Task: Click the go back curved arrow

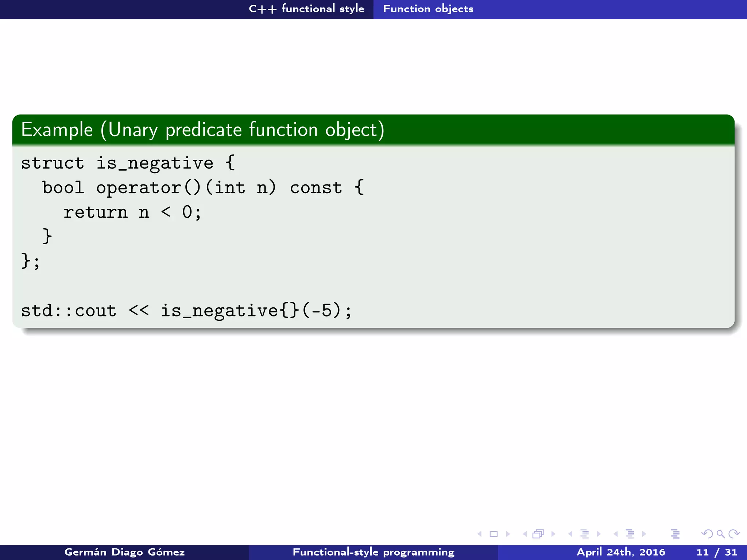Action: pos(707,534)
